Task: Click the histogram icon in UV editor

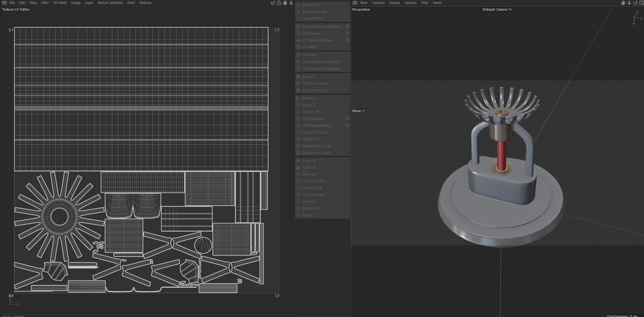Action: pos(272,3)
